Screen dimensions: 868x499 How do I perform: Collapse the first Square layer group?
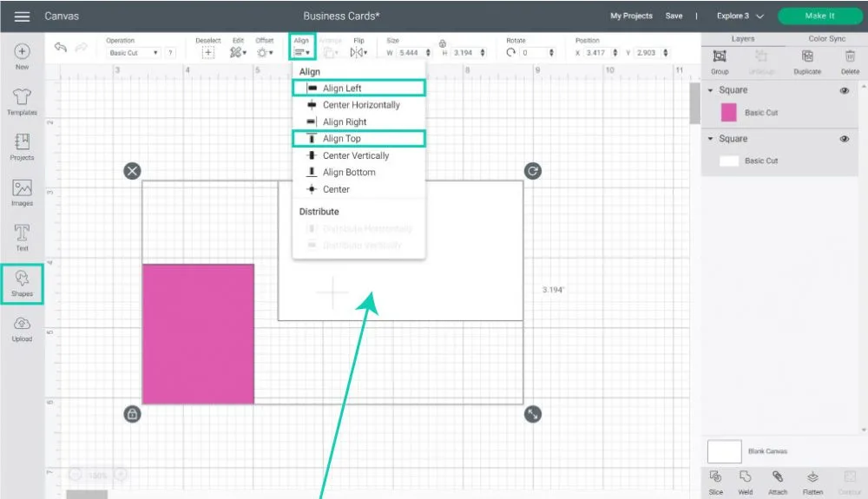pyautogui.click(x=711, y=90)
